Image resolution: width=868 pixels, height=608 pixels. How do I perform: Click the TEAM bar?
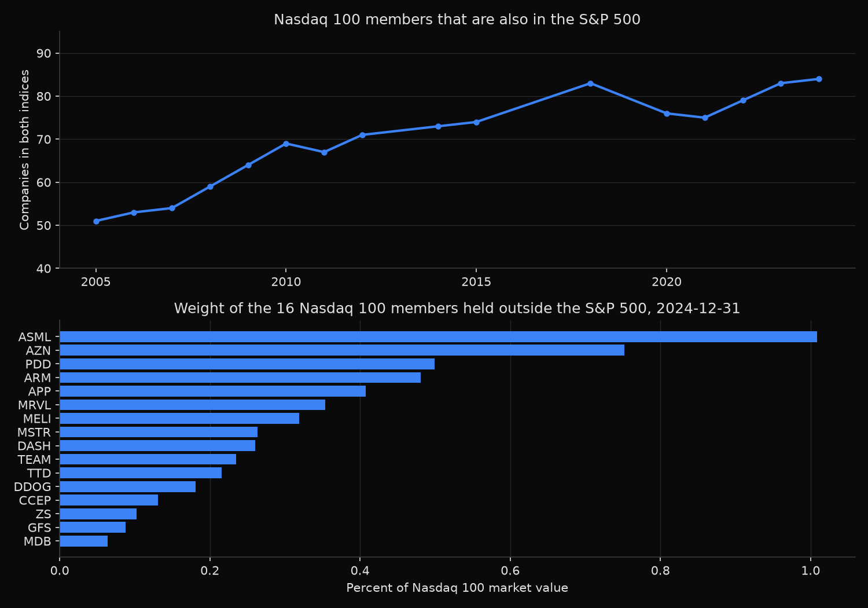(x=148, y=459)
